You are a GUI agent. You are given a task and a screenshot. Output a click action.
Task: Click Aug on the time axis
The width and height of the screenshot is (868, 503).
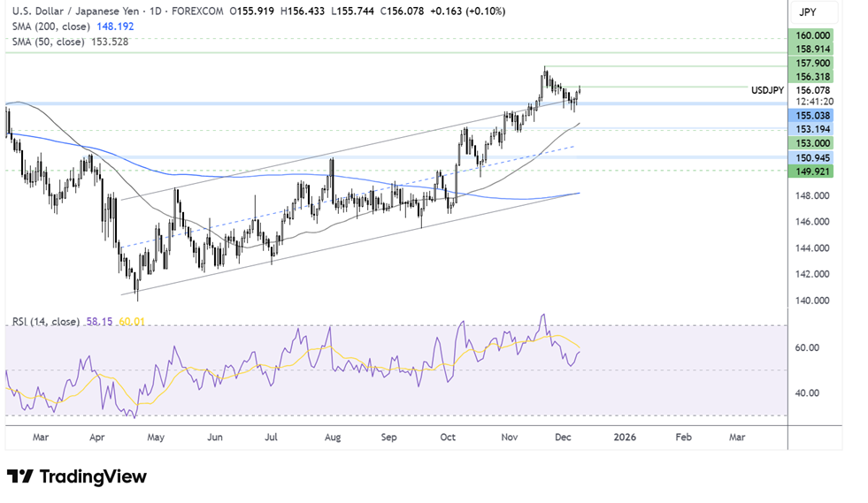tap(333, 437)
